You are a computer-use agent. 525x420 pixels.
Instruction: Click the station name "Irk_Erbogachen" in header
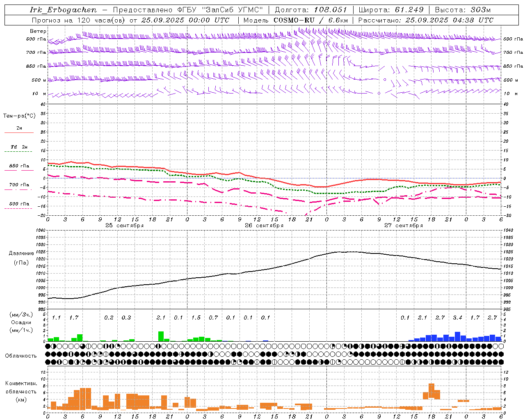tap(63, 10)
